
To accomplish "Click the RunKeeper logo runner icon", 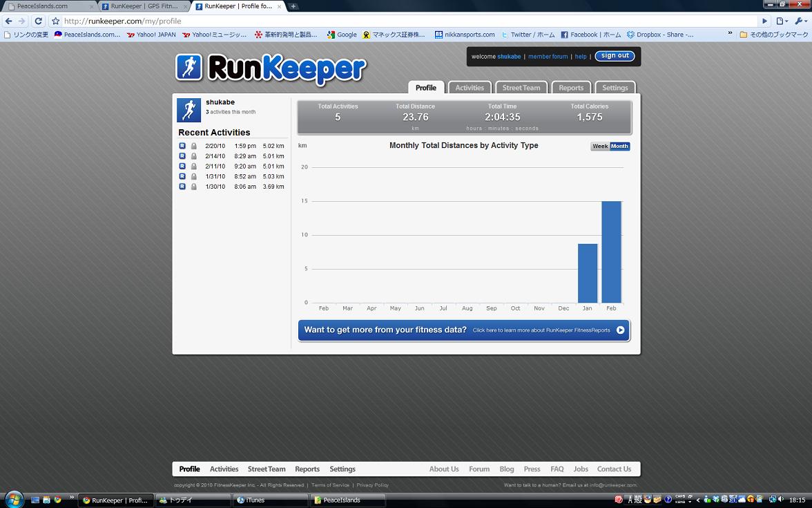I will coord(188,68).
